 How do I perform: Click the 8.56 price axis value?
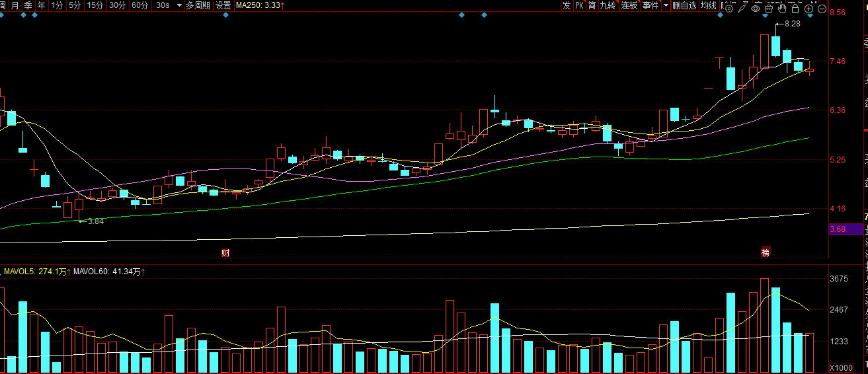pyautogui.click(x=838, y=13)
